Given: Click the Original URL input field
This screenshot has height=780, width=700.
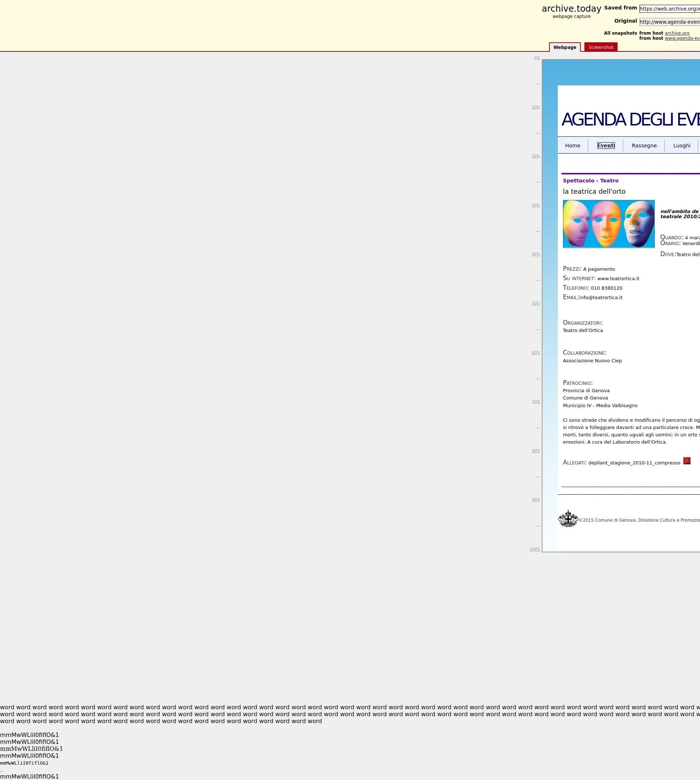Looking at the screenshot, I should coord(670,22).
